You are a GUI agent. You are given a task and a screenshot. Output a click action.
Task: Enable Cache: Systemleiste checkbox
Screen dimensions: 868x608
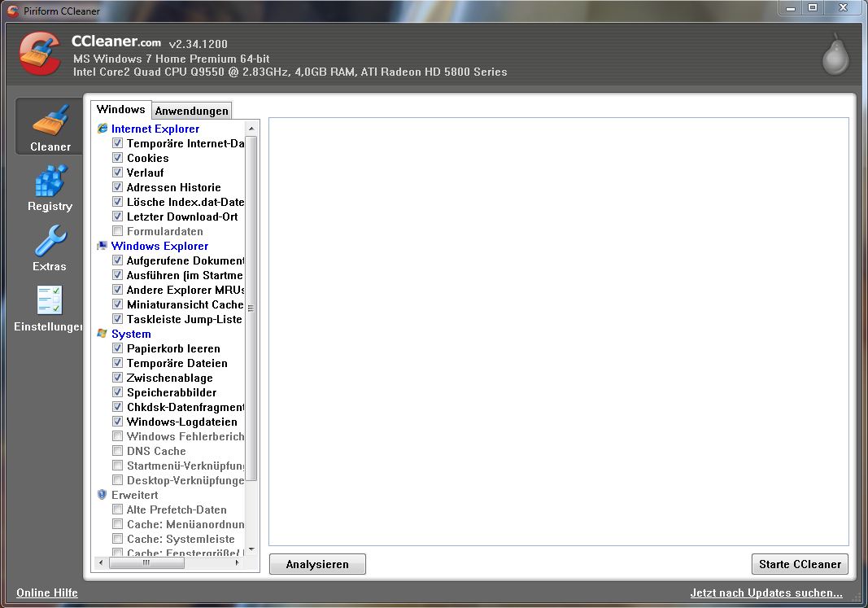[x=117, y=539]
